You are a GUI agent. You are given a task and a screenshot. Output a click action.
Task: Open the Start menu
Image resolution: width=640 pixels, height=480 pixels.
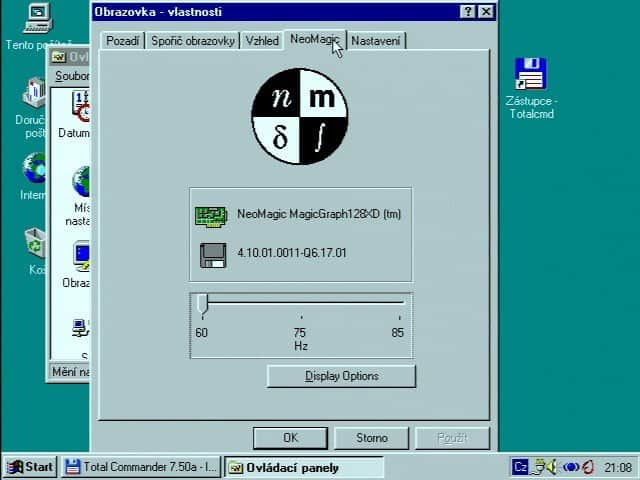click(x=30, y=467)
